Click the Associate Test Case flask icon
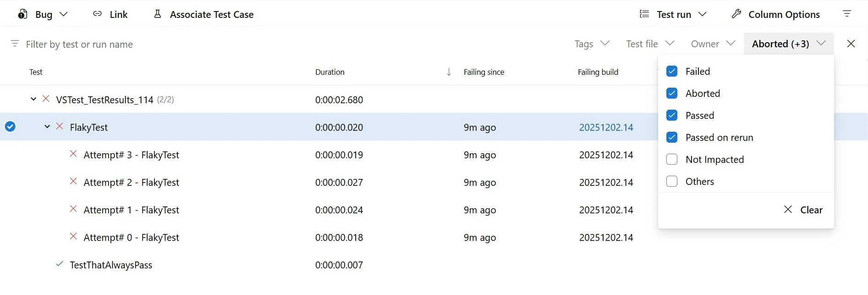Screen dimensions: 868x295 [158, 14]
